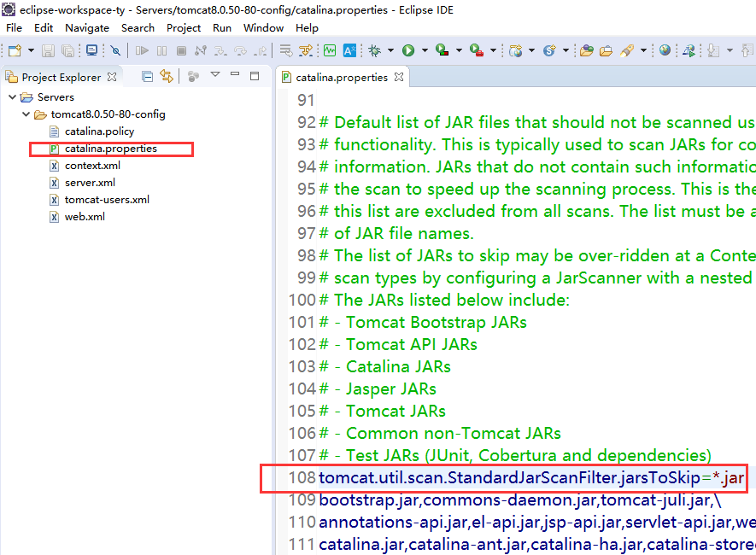Click the New wizard toolbar icon
The image size is (756, 555).
click(x=15, y=50)
